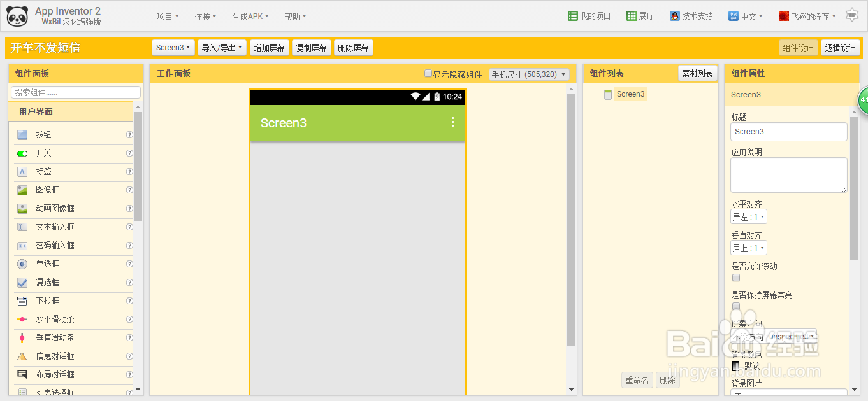Select the 动画图像框 component icon
Viewport: 868px width, 401px height.
click(x=22, y=209)
